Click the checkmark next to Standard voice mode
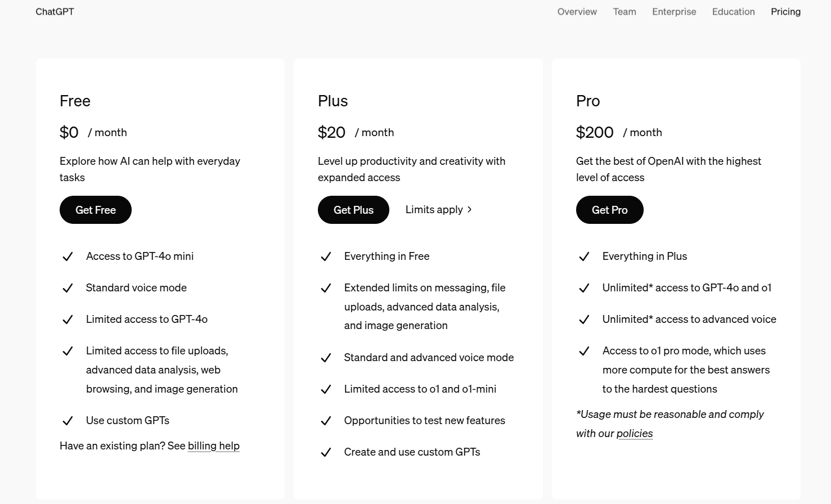Image resolution: width=831 pixels, height=504 pixels. click(x=68, y=288)
